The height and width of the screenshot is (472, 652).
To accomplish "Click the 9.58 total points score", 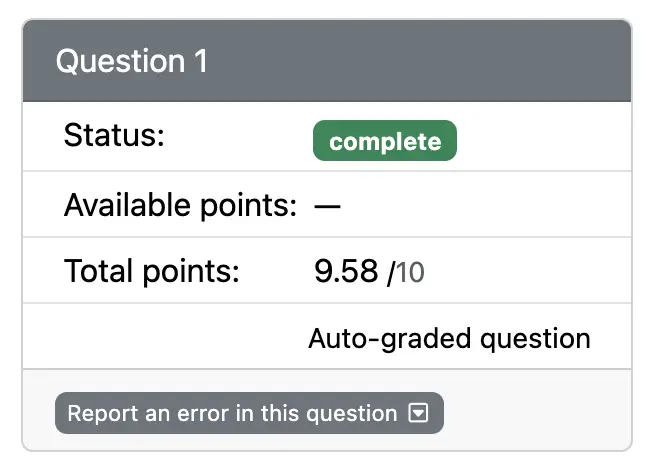I will click(x=346, y=272).
